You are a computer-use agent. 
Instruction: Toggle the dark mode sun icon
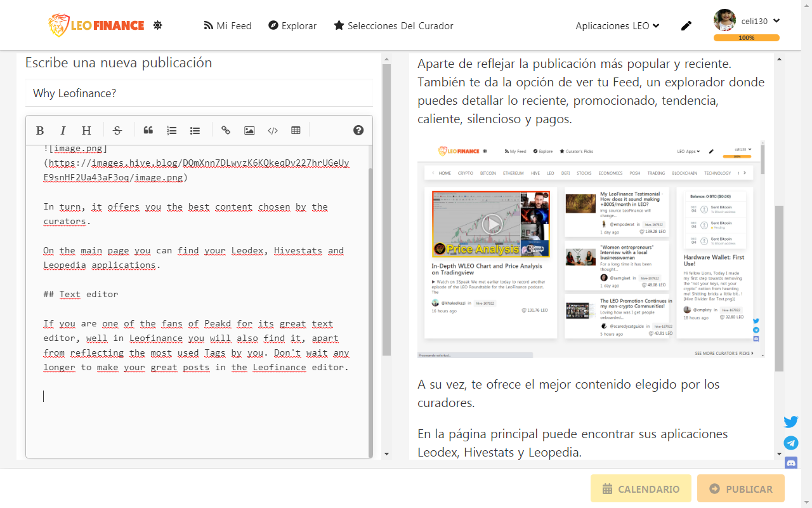(x=157, y=25)
